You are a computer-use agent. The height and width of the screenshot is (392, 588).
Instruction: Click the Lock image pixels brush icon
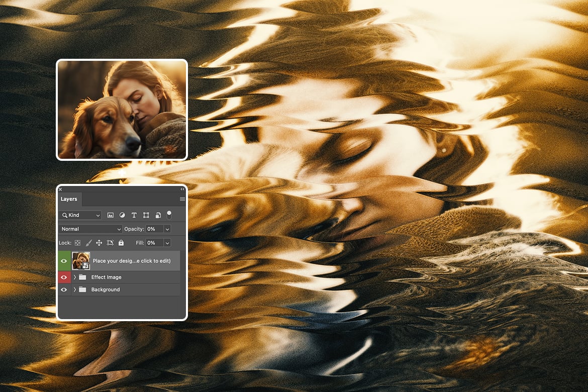(x=88, y=243)
